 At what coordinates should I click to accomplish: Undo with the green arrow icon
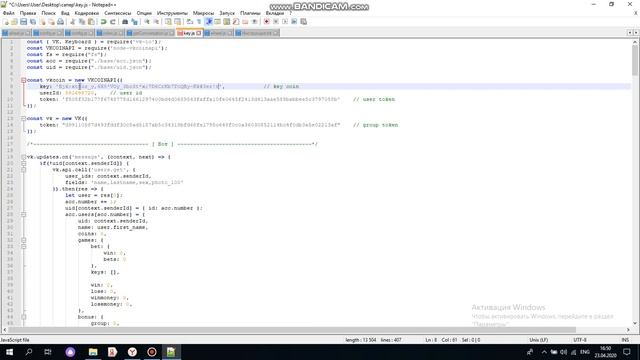[x=104, y=22]
